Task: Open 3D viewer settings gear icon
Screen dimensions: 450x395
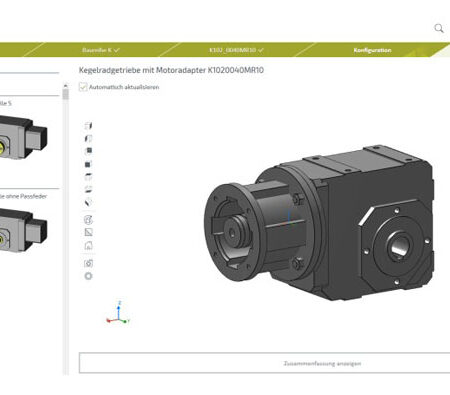Action: click(88, 276)
